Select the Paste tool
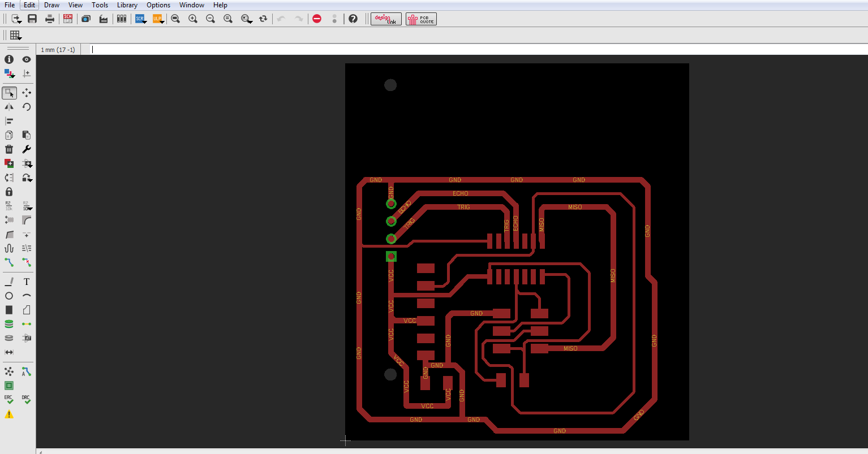Screen dimensions: 868x454 point(27,135)
